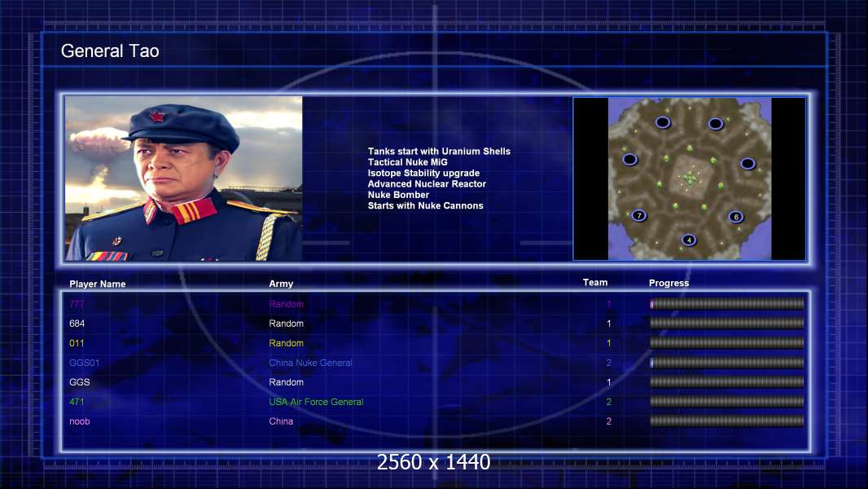This screenshot has height=489, width=868.
Task: Click 'Advanced Nuclear Reactor' text
Action: pyautogui.click(x=427, y=184)
